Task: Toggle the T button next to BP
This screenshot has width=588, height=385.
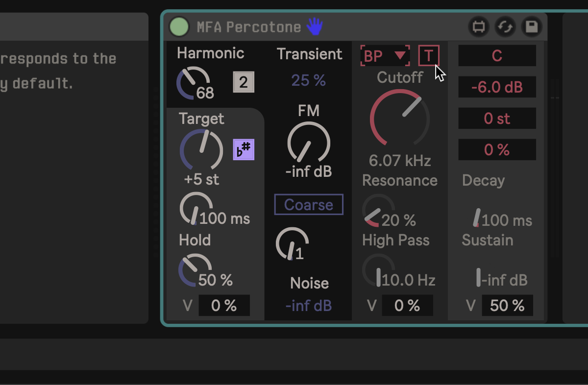Action: tap(429, 56)
